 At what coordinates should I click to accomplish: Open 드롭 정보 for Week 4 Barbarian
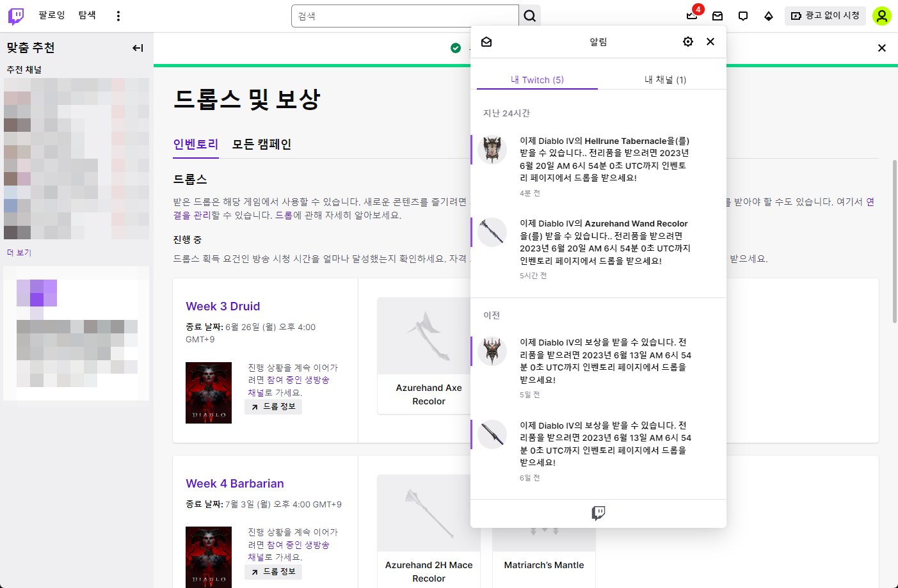tap(273, 572)
